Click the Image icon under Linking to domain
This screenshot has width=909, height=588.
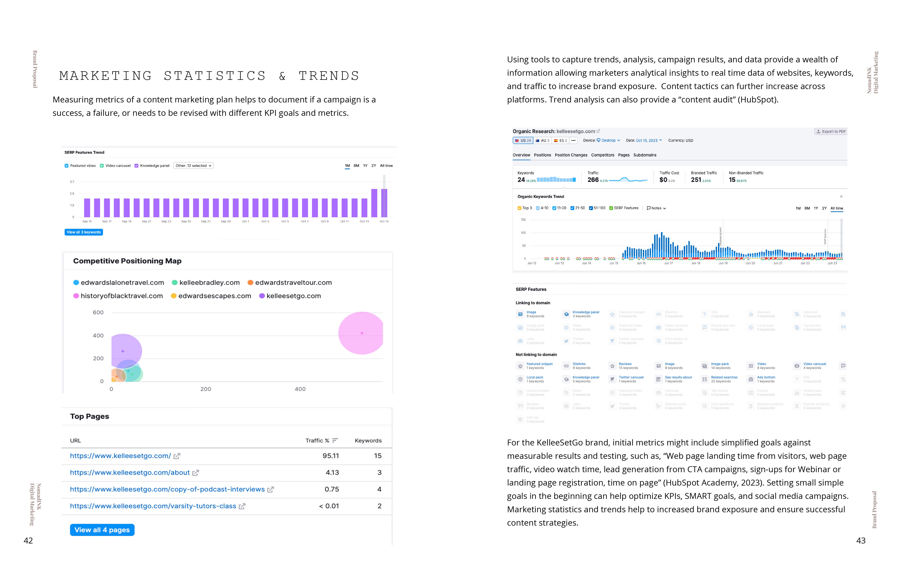pyautogui.click(x=520, y=314)
